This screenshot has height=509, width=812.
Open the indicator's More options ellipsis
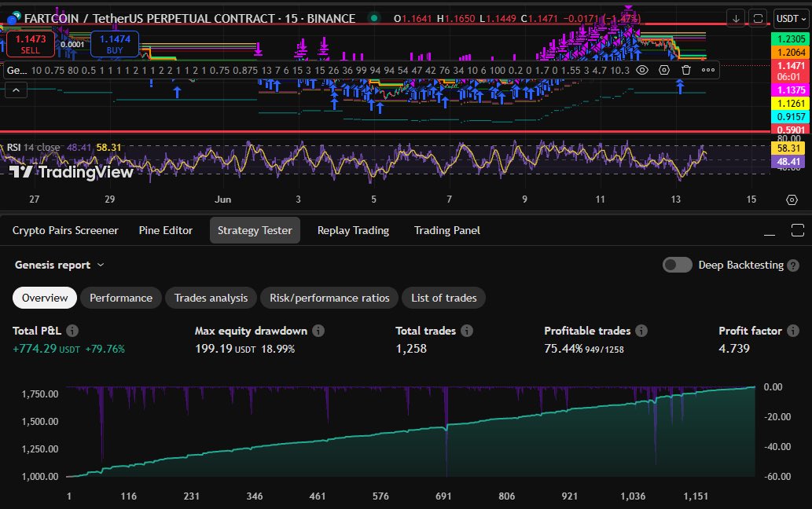(708, 71)
